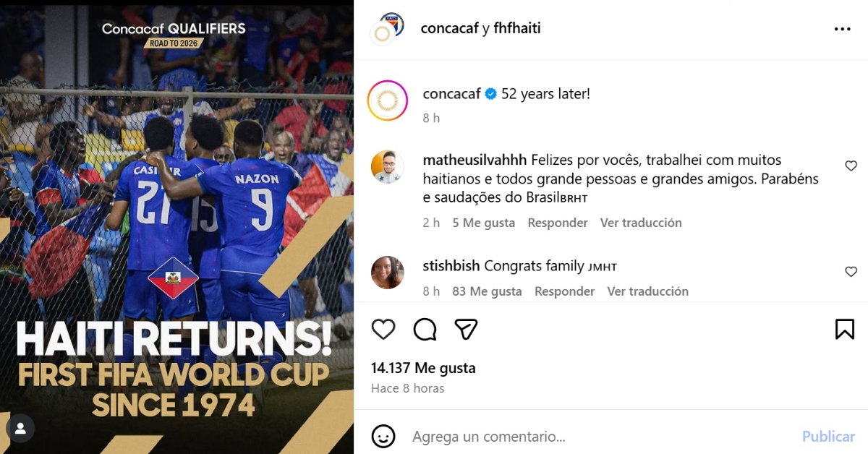The image size is (868, 454).
Task: Click the header profile avatars
Action: click(x=386, y=29)
